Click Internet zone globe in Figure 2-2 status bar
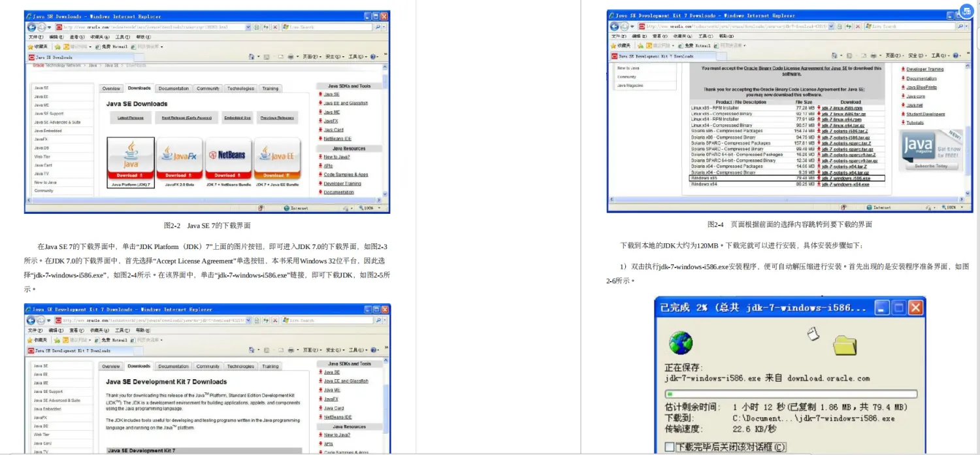Viewport: 980px width, 455px height. pos(287,208)
